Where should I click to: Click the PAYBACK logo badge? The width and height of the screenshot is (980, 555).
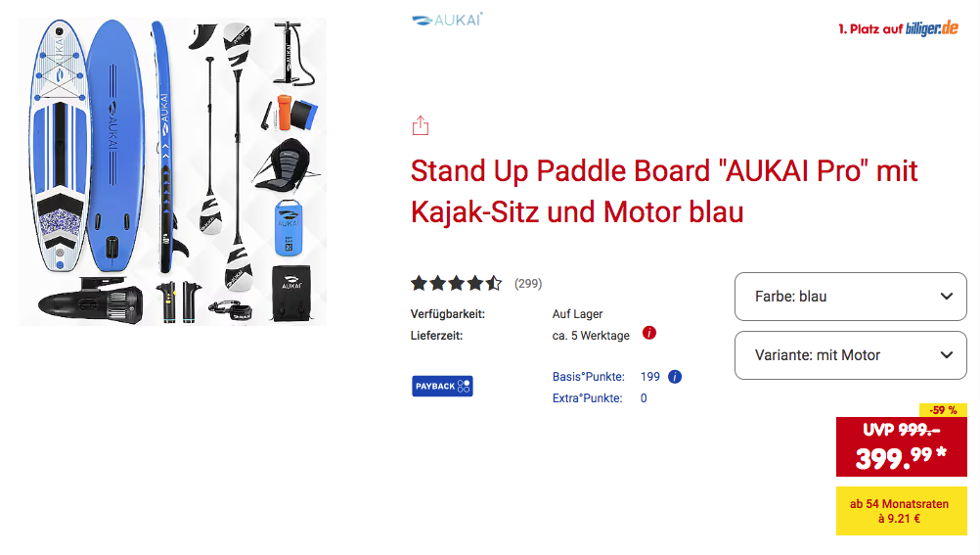(x=442, y=386)
